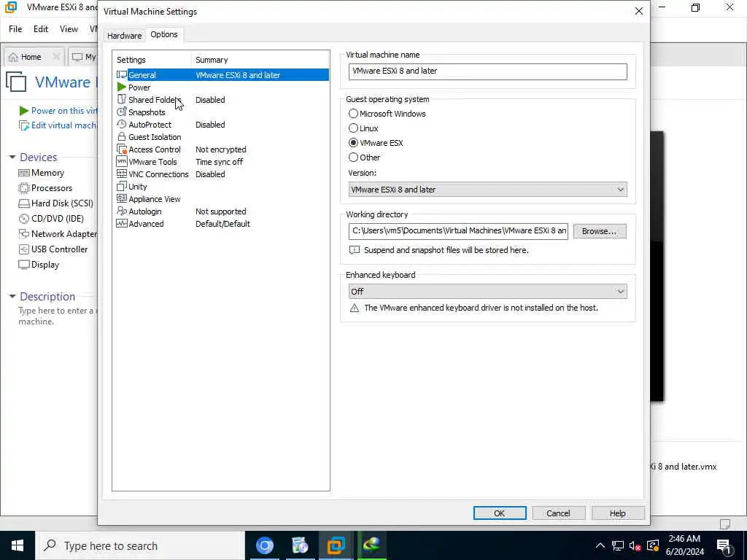Click the Hard Disk (SCSI) icon in main window
This screenshot has width=747, height=560.
[x=24, y=203]
